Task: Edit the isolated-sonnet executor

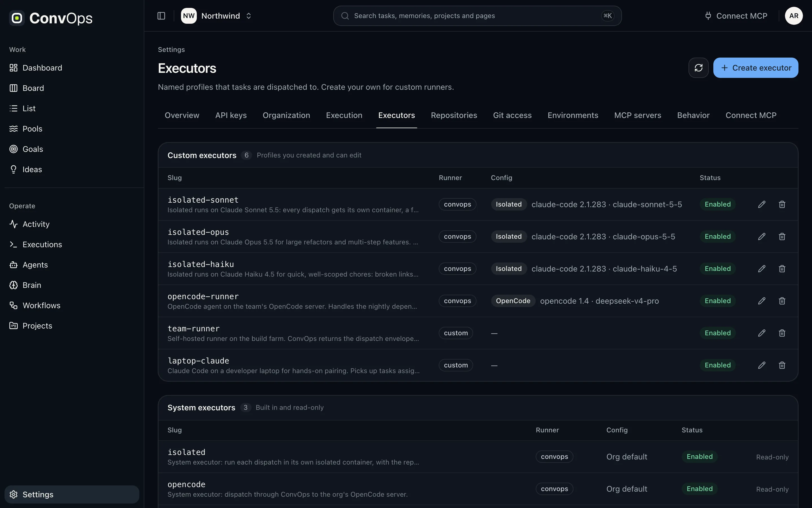Action: [x=762, y=204]
